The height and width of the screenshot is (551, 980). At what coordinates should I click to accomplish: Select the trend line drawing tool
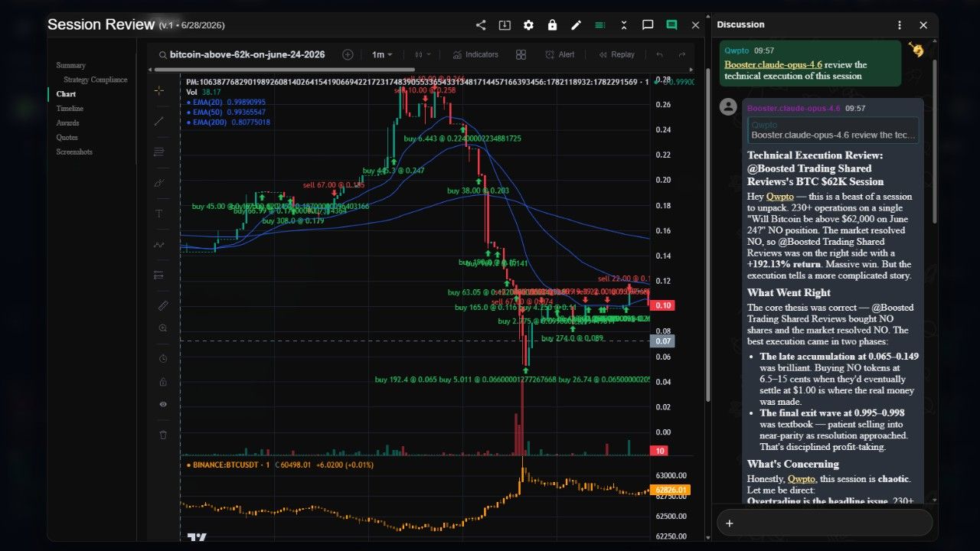tap(159, 121)
